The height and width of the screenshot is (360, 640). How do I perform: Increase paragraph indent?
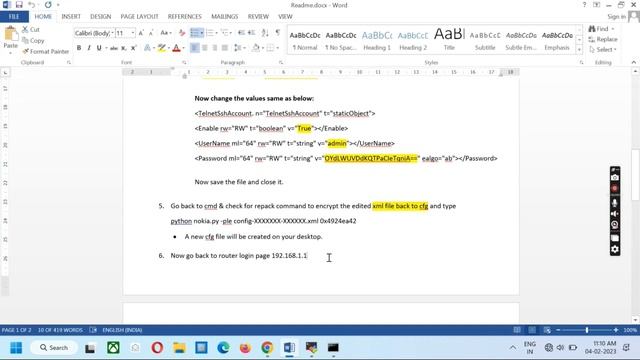pyautogui.click(x=251, y=33)
